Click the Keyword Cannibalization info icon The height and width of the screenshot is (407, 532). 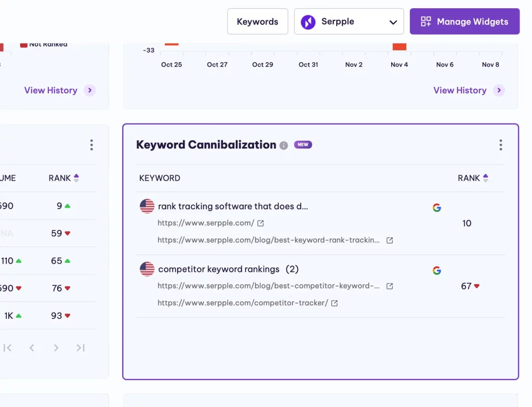pos(284,145)
